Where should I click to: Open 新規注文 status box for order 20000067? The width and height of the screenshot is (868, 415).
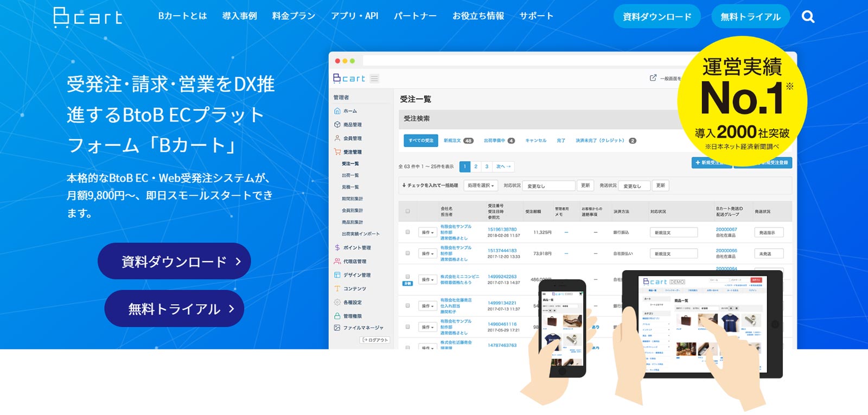click(x=673, y=232)
